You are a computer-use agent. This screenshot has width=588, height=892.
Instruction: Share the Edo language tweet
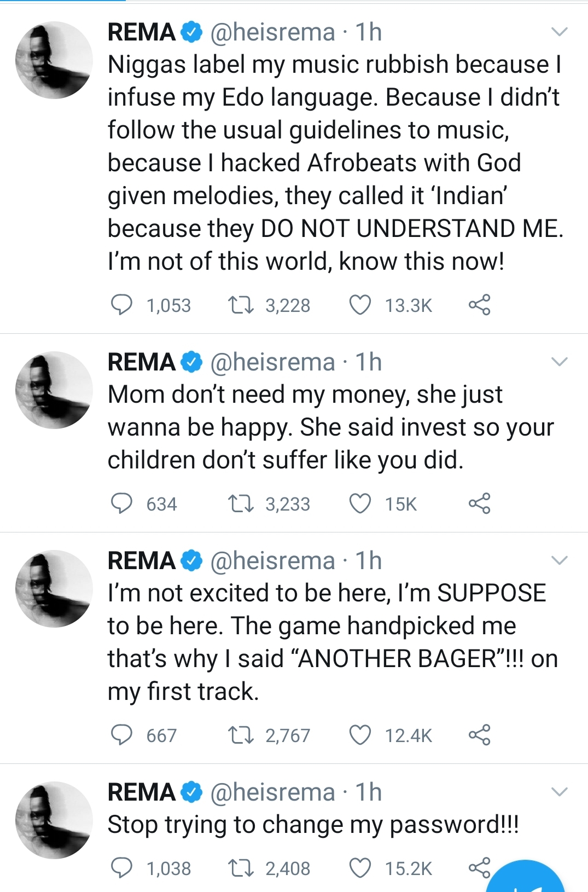(x=479, y=305)
